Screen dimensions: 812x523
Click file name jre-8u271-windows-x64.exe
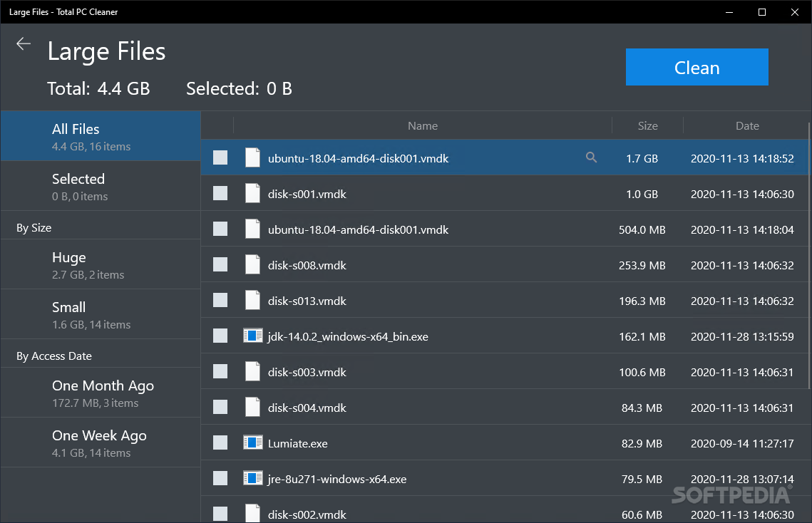337,480
